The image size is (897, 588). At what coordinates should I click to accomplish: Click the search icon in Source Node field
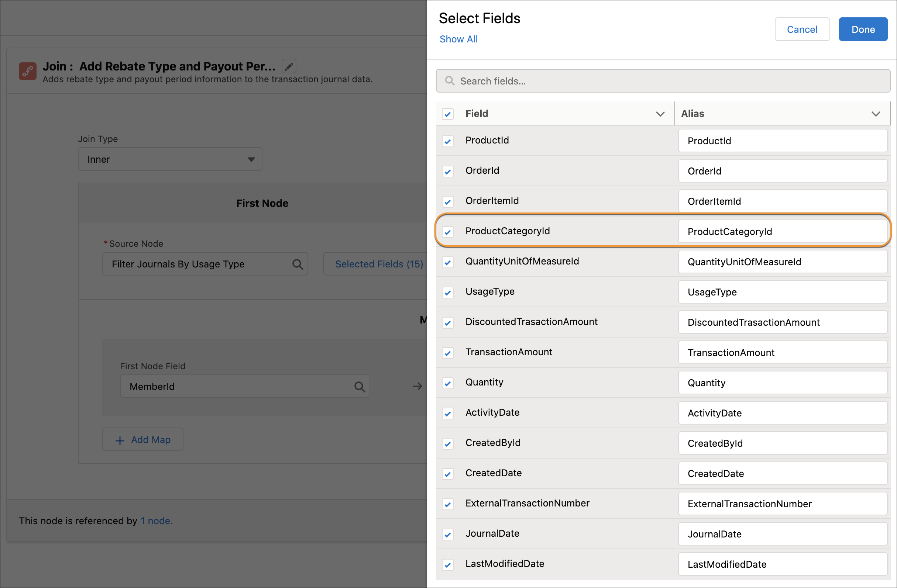(x=298, y=264)
